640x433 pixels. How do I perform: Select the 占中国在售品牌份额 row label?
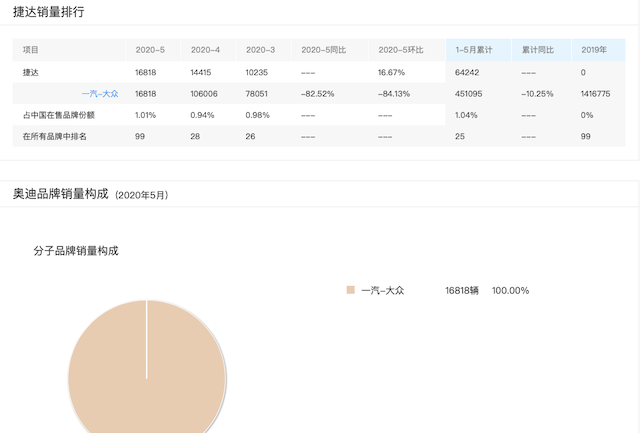[x=59, y=115]
